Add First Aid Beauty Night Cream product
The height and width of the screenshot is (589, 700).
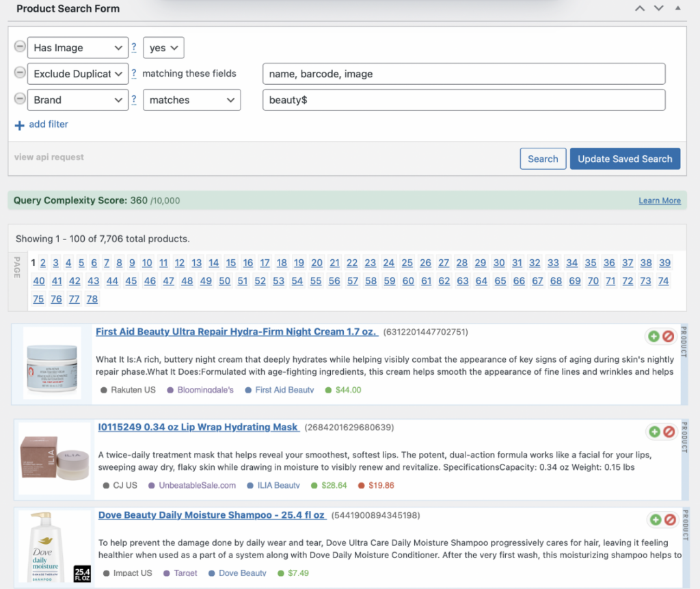[654, 337]
